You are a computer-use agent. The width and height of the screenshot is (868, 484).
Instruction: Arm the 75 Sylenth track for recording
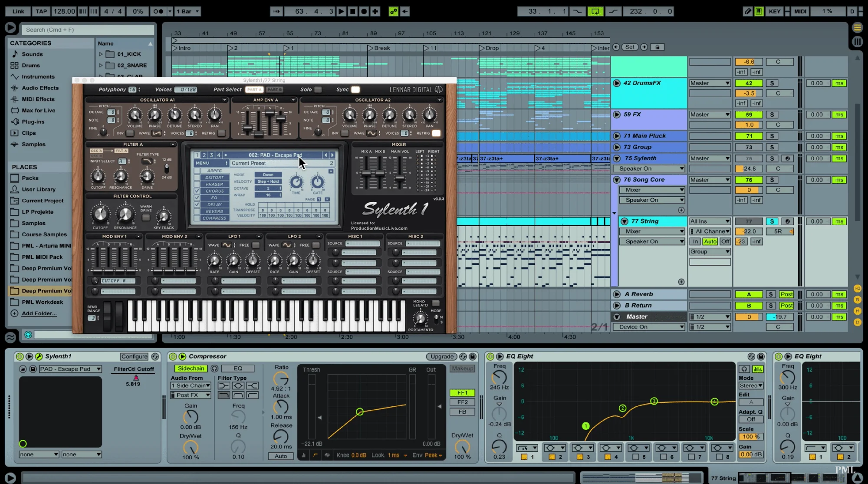tap(787, 159)
